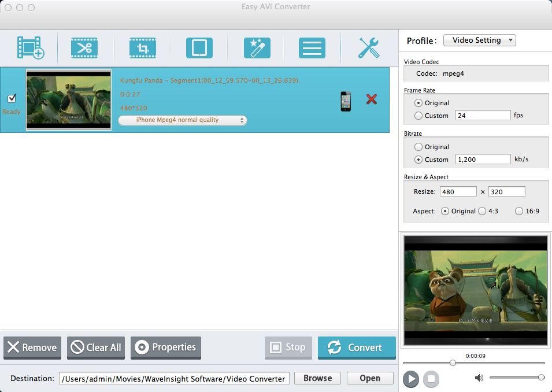This screenshot has height=392, width=552.
Task: Click the Destination path field
Action: [174, 379]
